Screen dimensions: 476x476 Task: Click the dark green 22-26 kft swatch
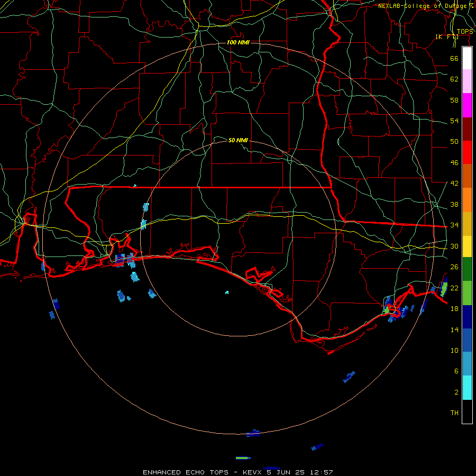[x=467, y=269]
